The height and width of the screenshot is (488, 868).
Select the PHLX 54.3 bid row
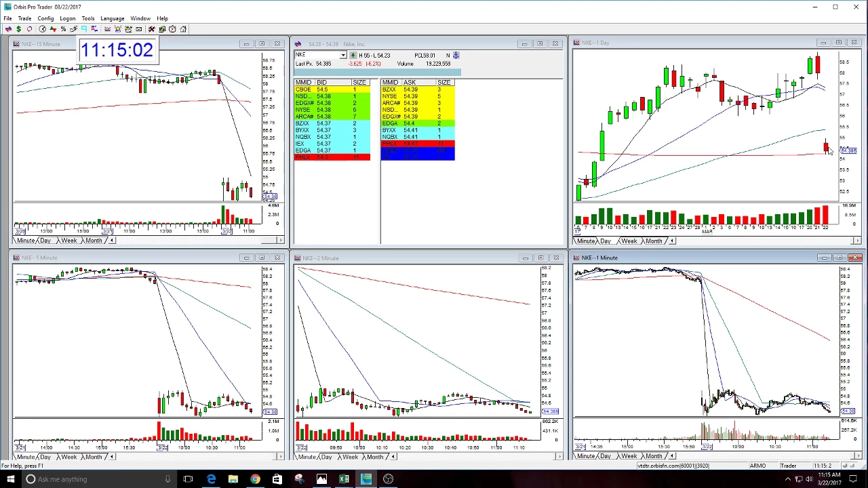(332, 157)
